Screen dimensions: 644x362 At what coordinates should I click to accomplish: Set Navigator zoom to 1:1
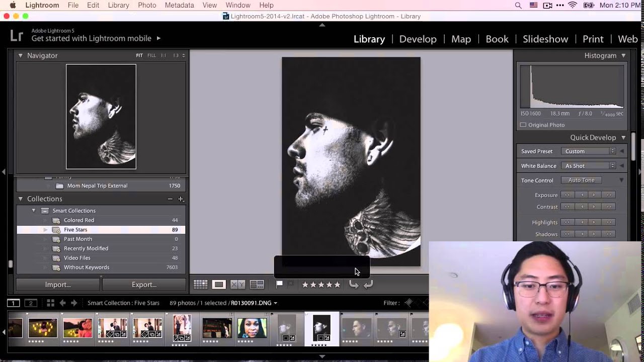click(164, 55)
